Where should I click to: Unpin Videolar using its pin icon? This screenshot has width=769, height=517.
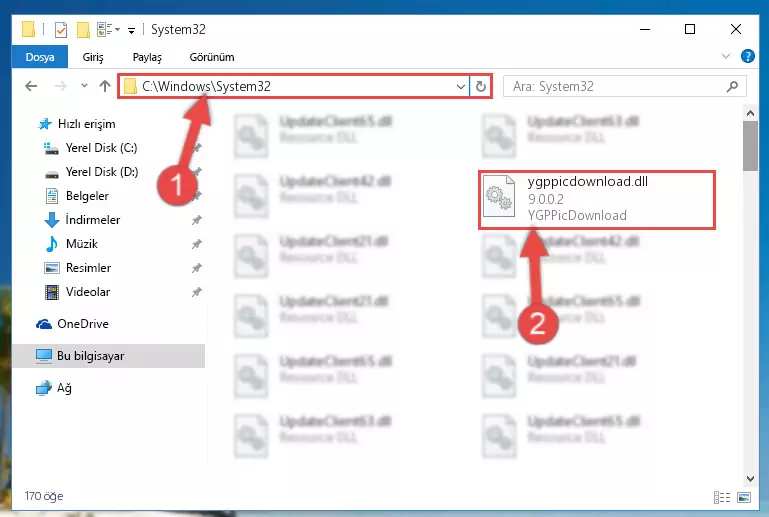point(196,292)
